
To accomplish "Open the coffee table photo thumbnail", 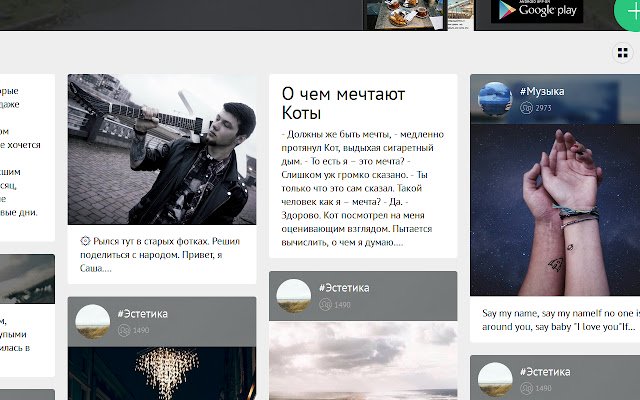I will (405, 15).
